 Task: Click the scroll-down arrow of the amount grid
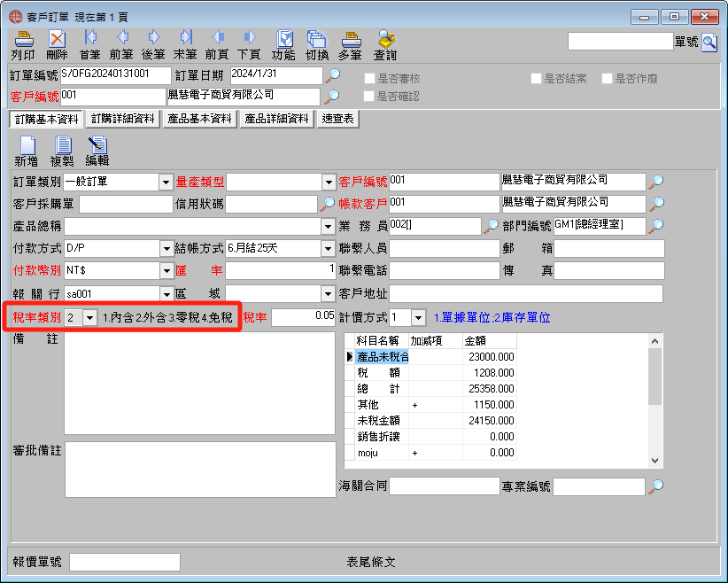point(655,461)
